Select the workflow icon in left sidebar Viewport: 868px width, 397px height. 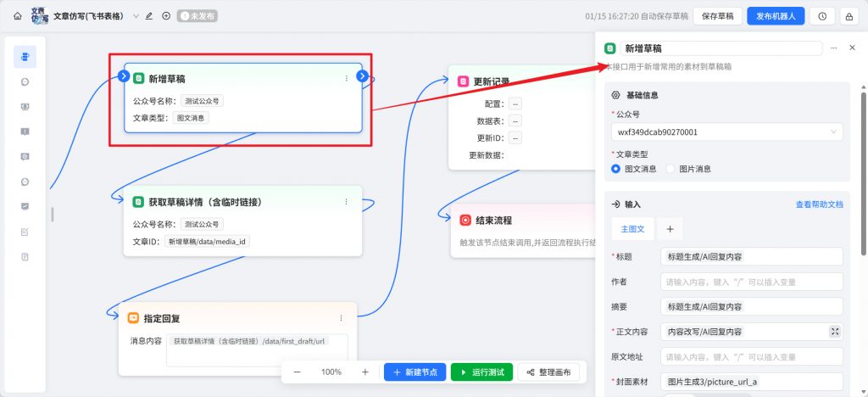point(25,57)
